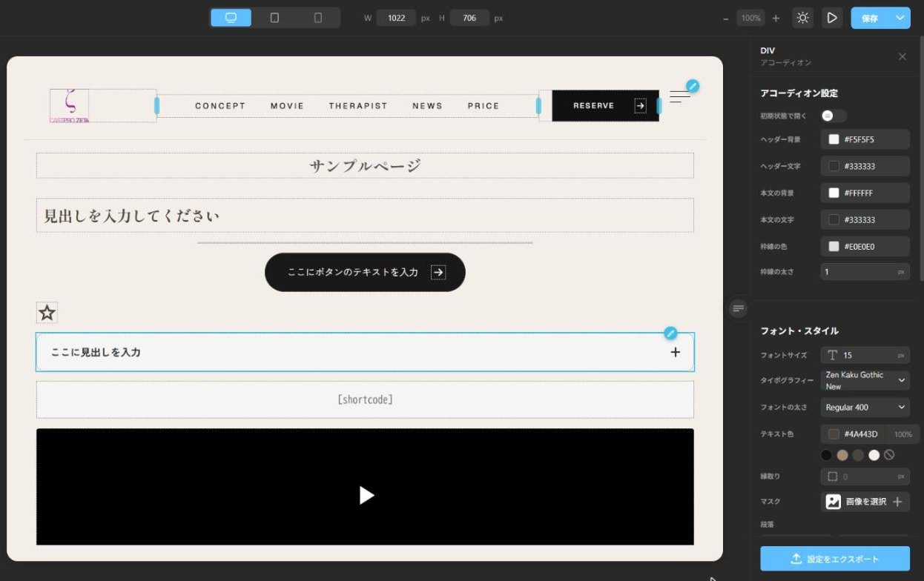
Task: Close the DIV settings panel
Action: pos(902,56)
